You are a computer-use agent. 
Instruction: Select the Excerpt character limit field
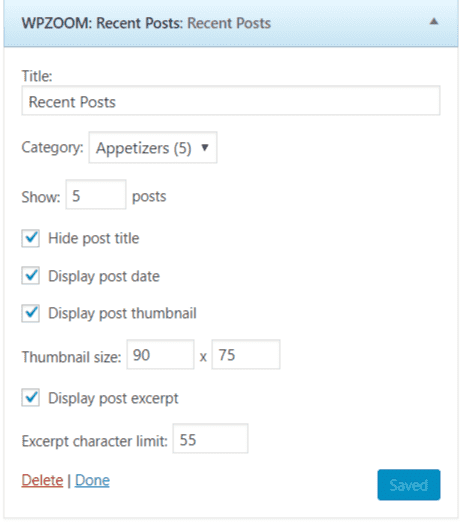click(x=211, y=439)
